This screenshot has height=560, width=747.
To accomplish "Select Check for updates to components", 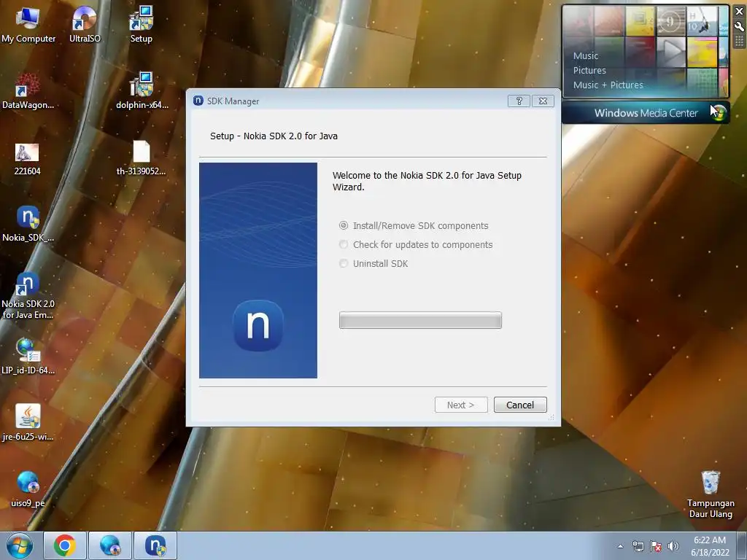I will (415, 245).
